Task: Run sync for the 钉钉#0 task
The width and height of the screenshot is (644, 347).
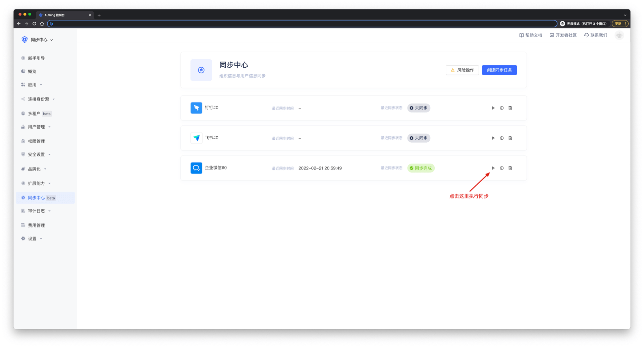Action: pos(493,108)
